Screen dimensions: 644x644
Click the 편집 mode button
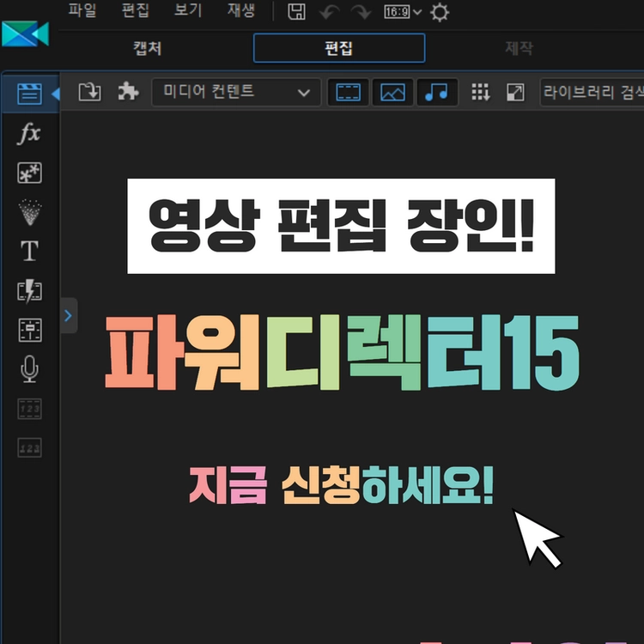[x=339, y=48]
